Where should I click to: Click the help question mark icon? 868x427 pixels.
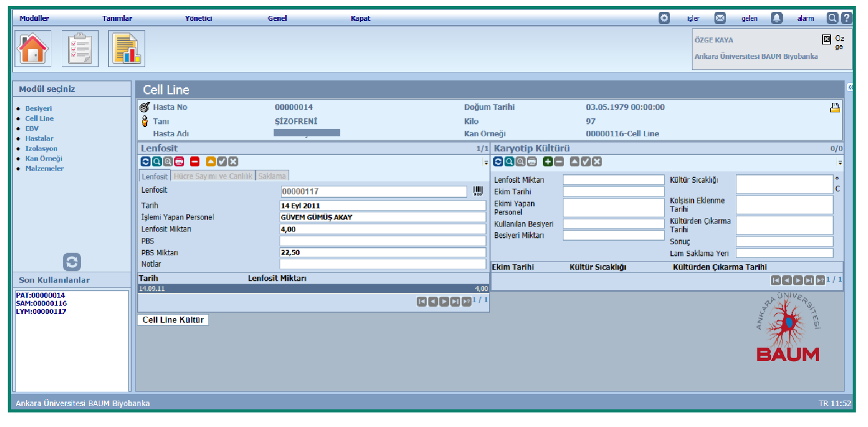click(x=846, y=18)
